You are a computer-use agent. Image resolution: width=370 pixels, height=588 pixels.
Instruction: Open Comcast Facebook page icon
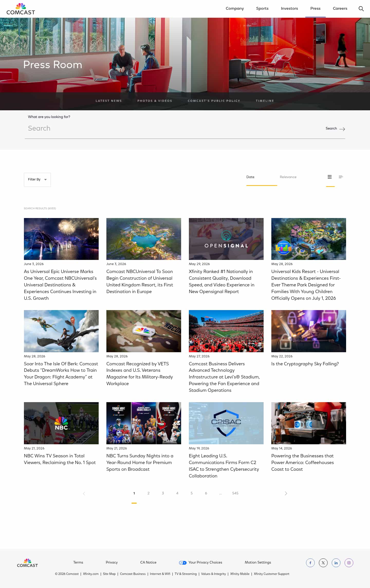click(310, 563)
